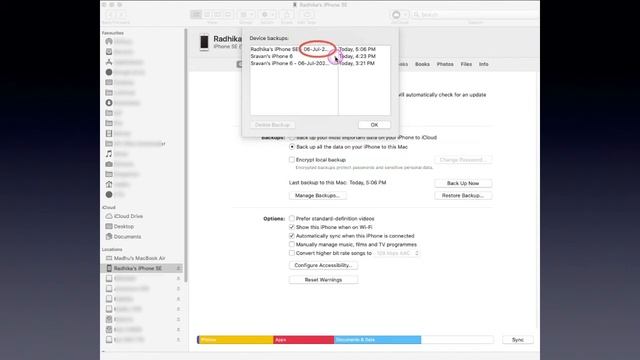Select Sravan's iPhone 6 backup at 4:23 PM
The width and height of the screenshot is (640, 360).
click(320, 56)
